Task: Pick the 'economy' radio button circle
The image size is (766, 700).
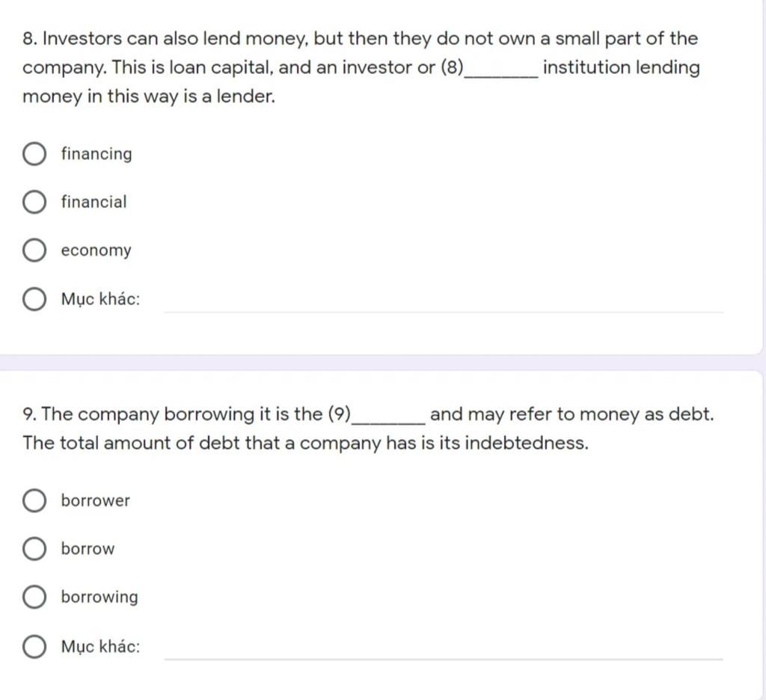Action: (x=34, y=250)
